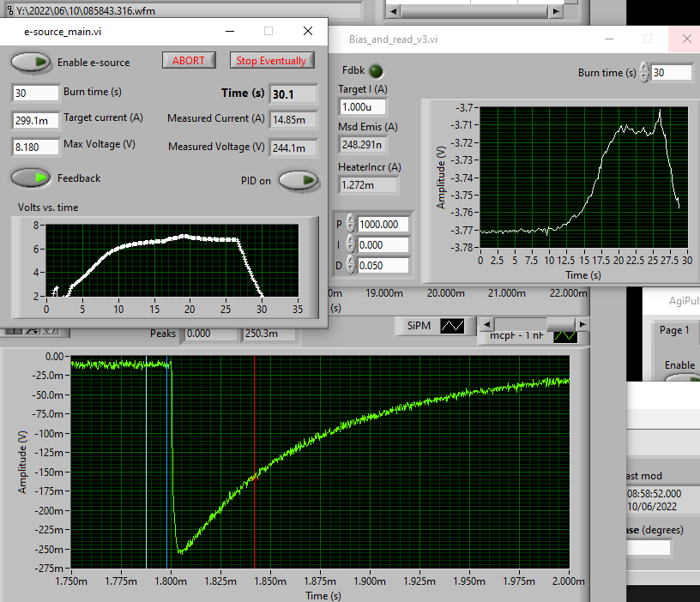Image resolution: width=700 pixels, height=602 pixels.
Task: Click the file path icon before Y:\2022
Action: coord(8,9)
